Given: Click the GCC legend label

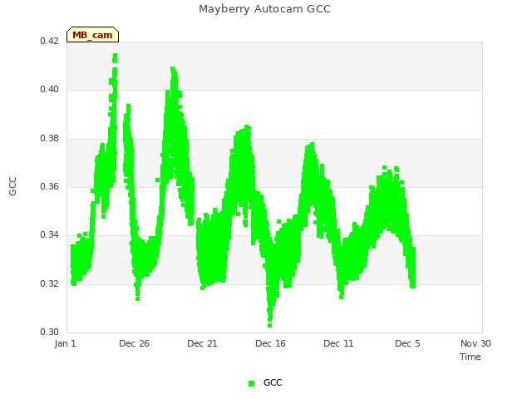Looking at the screenshot, I should click(273, 382).
